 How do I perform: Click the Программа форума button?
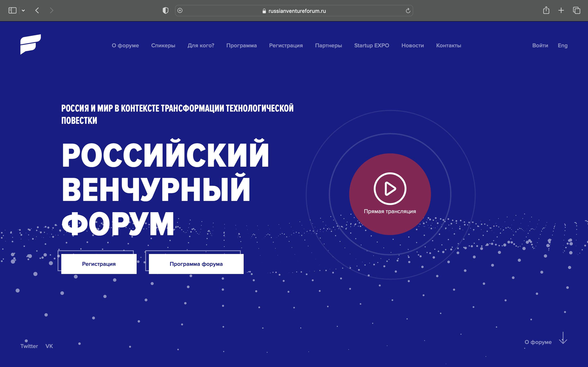coord(196,264)
